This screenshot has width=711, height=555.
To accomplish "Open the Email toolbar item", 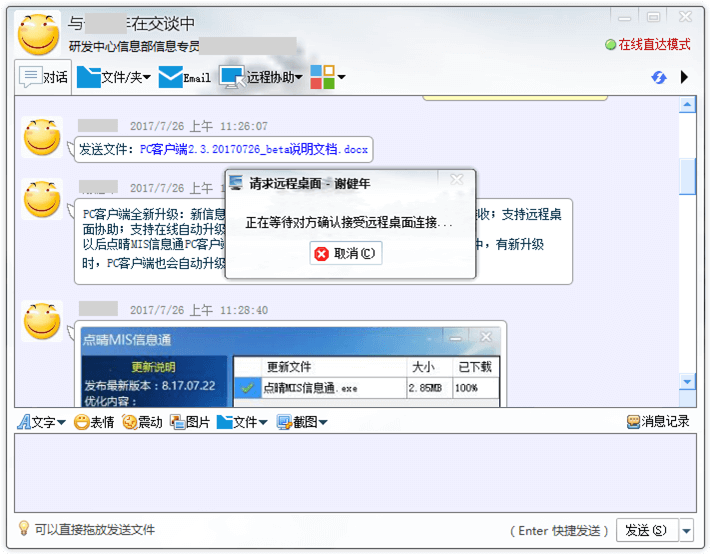I will point(185,77).
